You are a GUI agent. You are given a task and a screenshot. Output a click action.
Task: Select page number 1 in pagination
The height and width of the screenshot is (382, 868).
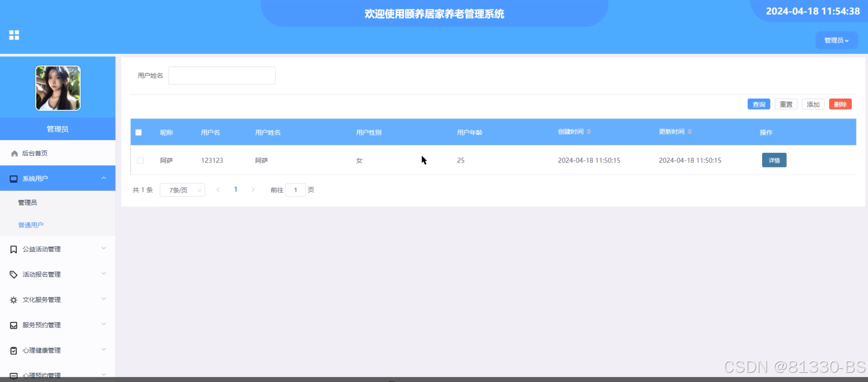[235, 190]
